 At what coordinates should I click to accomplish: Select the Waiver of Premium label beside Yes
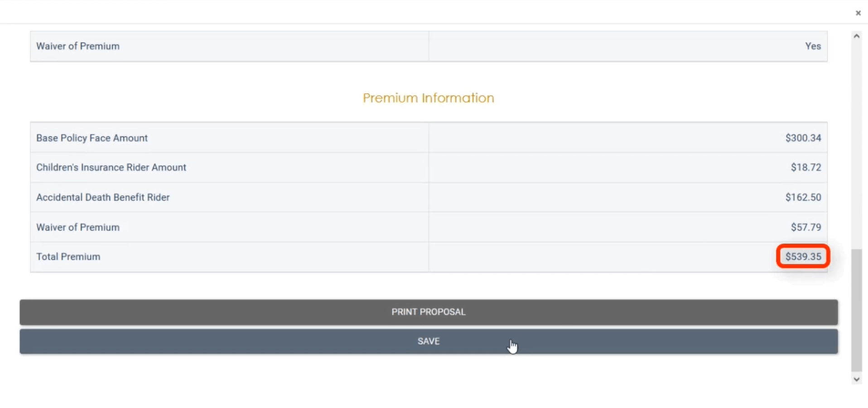coord(78,46)
